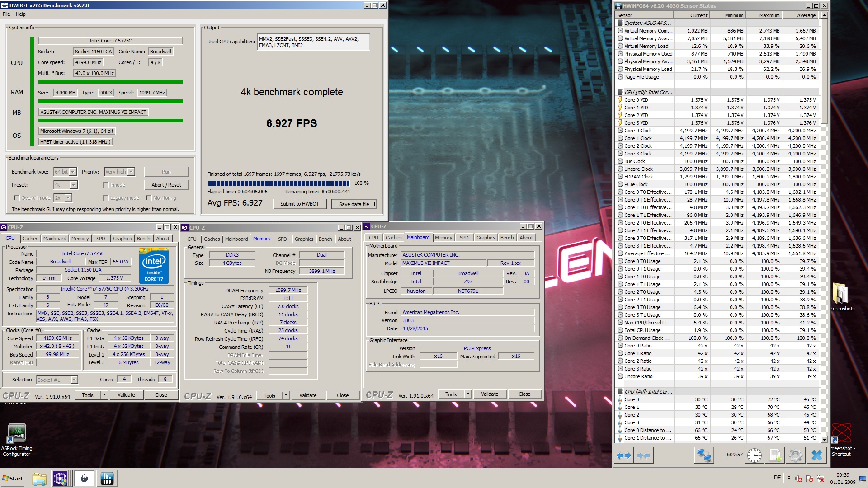The height and width of the screenshot is (488, 868).
Task: Click the Windows Start button
Action: coord(13,479)
